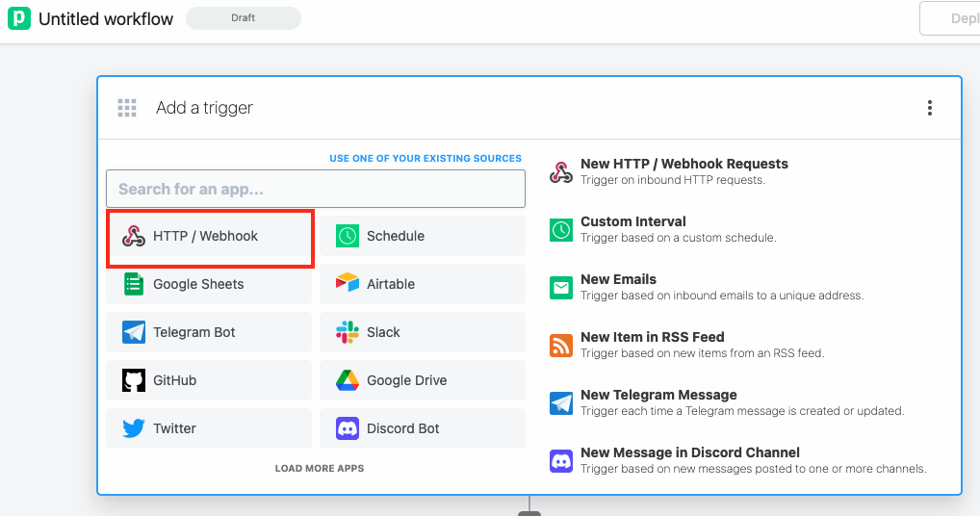Open the three-dot trigger options menu
The height and width of the screenshot is (516, 980).
tap(929, 108)
